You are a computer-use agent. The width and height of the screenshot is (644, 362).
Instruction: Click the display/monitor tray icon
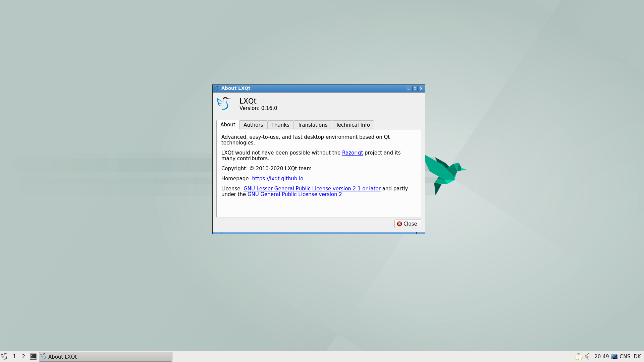(x=614, y=357)
